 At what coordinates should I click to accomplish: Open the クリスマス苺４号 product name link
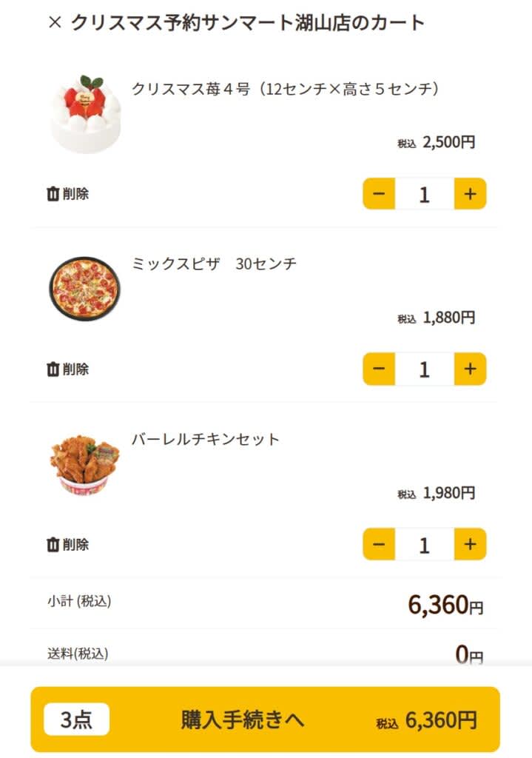pos(286,89)
